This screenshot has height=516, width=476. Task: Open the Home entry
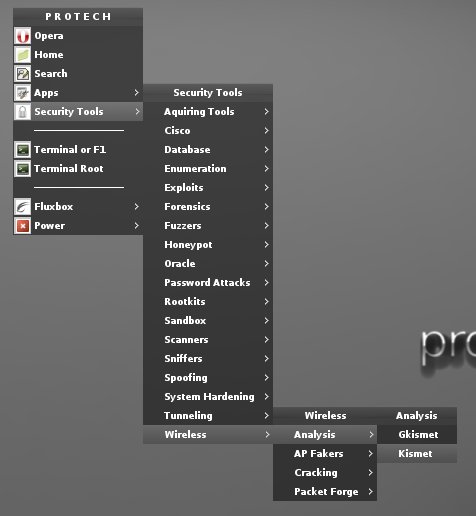[x=78, y=55]
